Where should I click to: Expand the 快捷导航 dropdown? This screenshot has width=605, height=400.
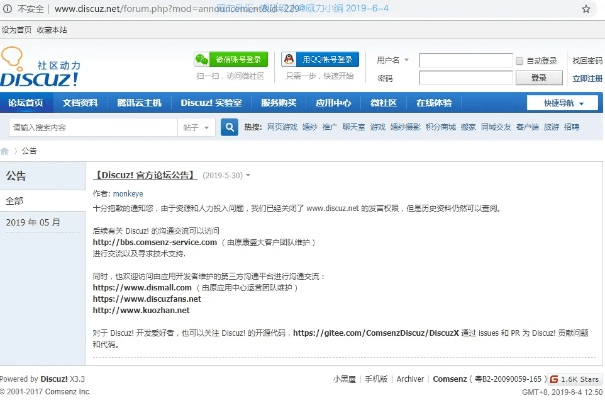pyautogui.click(x=563, y=103)
